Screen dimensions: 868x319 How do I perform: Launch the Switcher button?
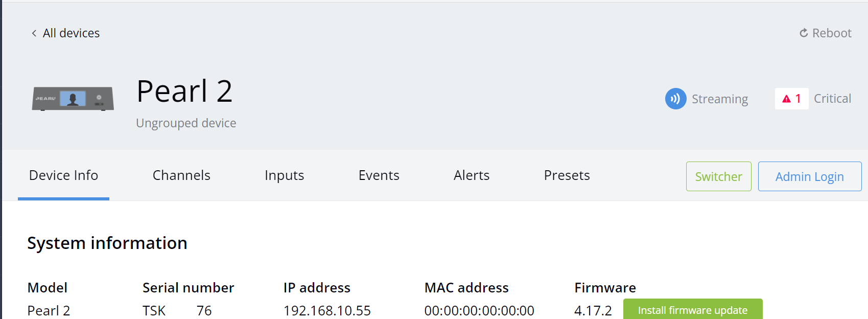(x=718, y=176)
